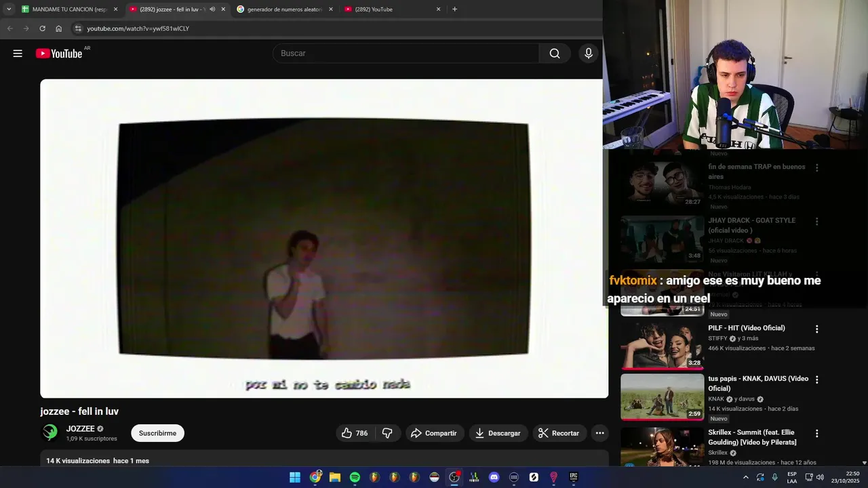Click the Descargar download button
This screenshot has height=488, width=868.
[498, 433]
